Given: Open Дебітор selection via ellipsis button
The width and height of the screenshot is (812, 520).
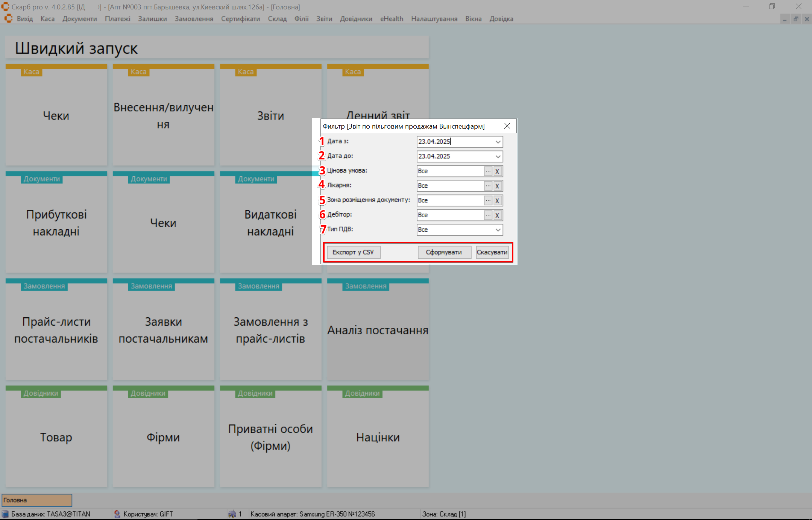Looking at the screenshot, I should pyautogui.click(x=488, y=215).
